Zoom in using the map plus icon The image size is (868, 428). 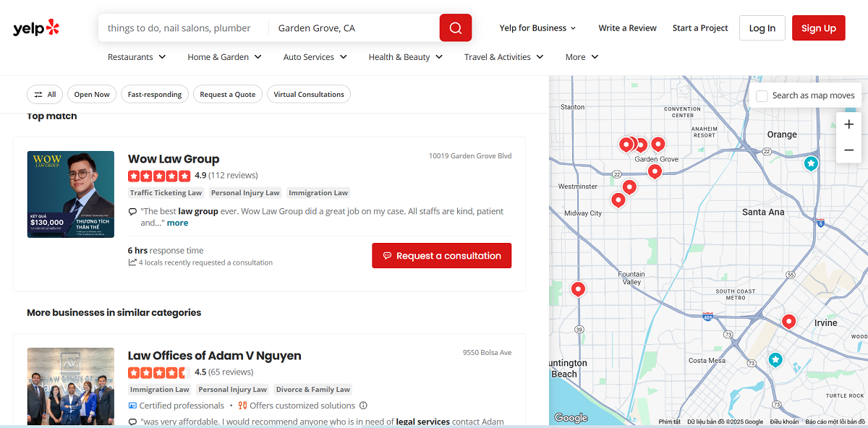[x=848, y=124]
